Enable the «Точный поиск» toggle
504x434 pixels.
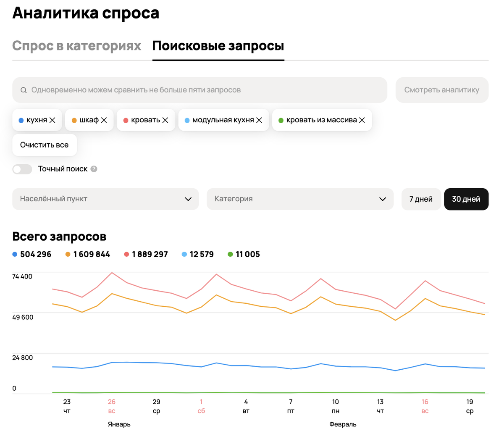[22, 169]
